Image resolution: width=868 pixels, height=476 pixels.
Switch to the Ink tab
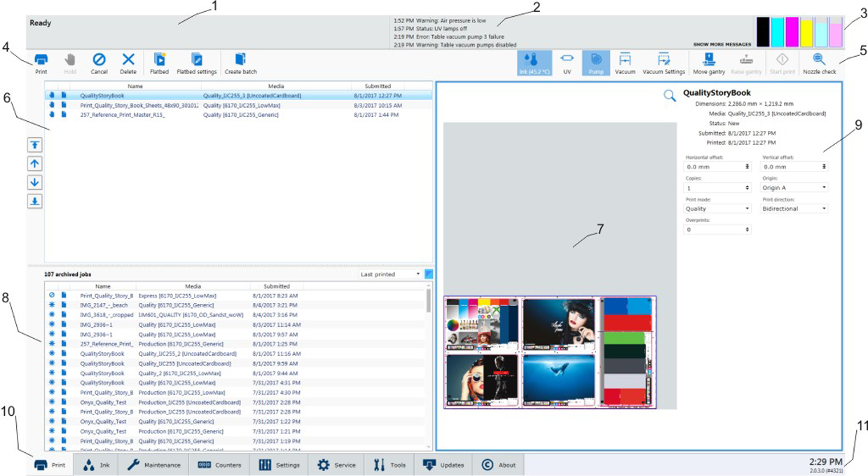[x=96, y=465]
